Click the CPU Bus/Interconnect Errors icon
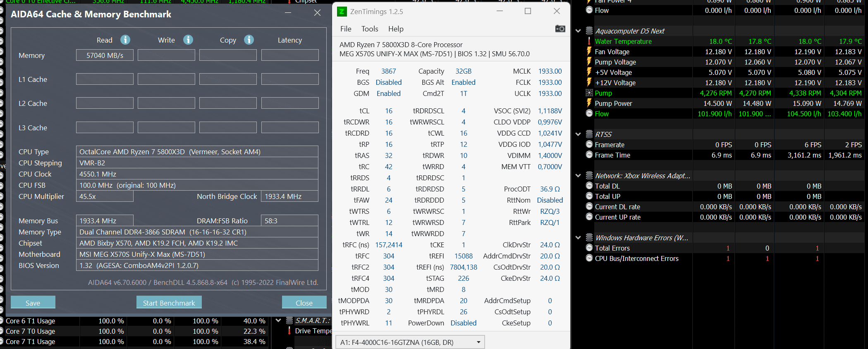 [589, 258]
